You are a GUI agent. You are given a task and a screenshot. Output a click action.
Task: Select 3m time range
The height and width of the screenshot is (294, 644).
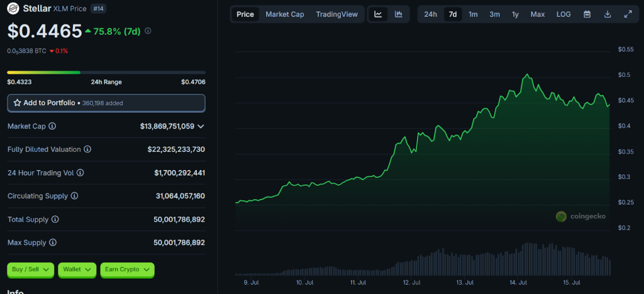(494, 14)
